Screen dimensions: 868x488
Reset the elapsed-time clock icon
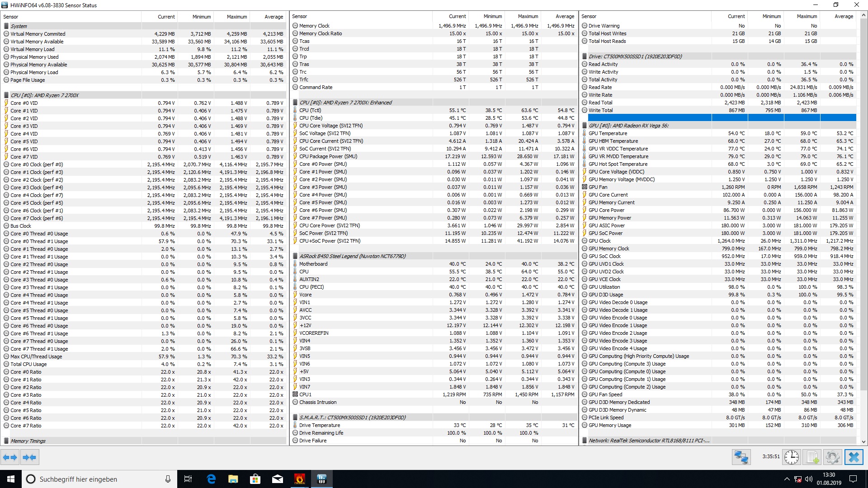pos(791,457)
